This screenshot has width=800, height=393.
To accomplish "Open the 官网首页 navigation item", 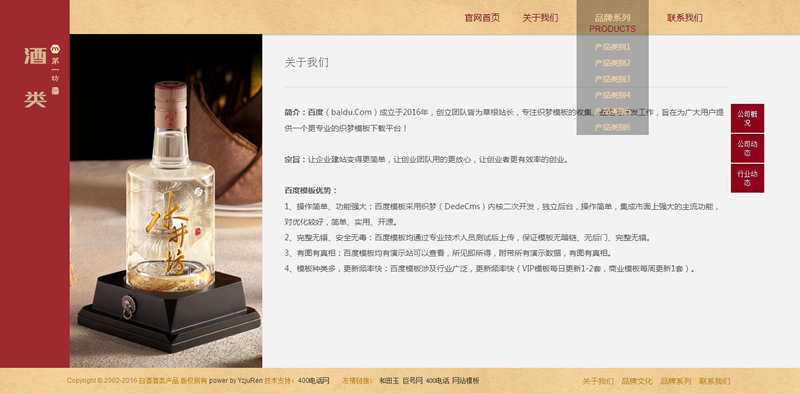I will click(x=482, y=18).
